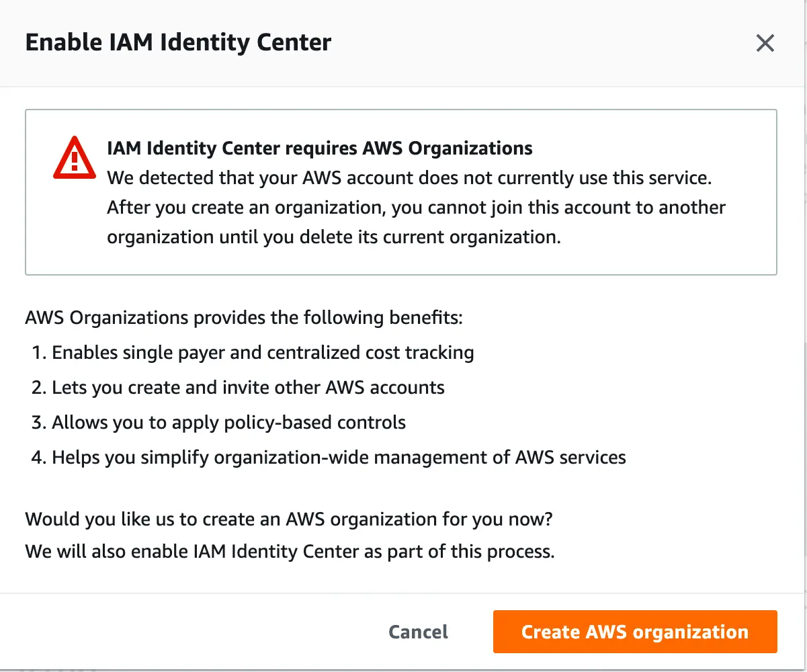
Task: Click the 'until you delete its current organization' line
Action: 333,237
